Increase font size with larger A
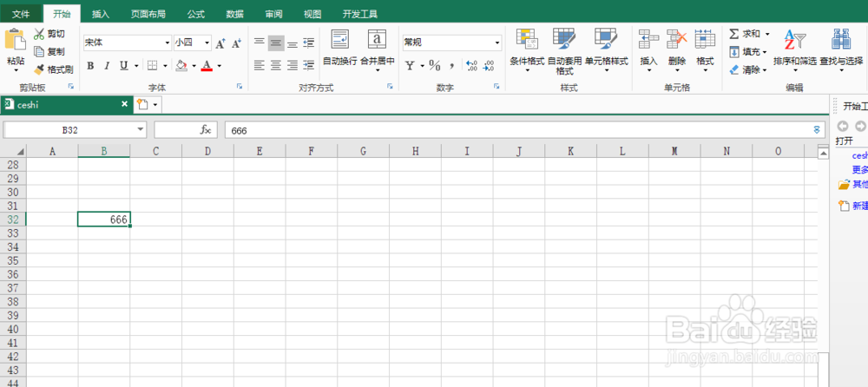Viewport: 868px width, 387px height. [x=220, y=43]
